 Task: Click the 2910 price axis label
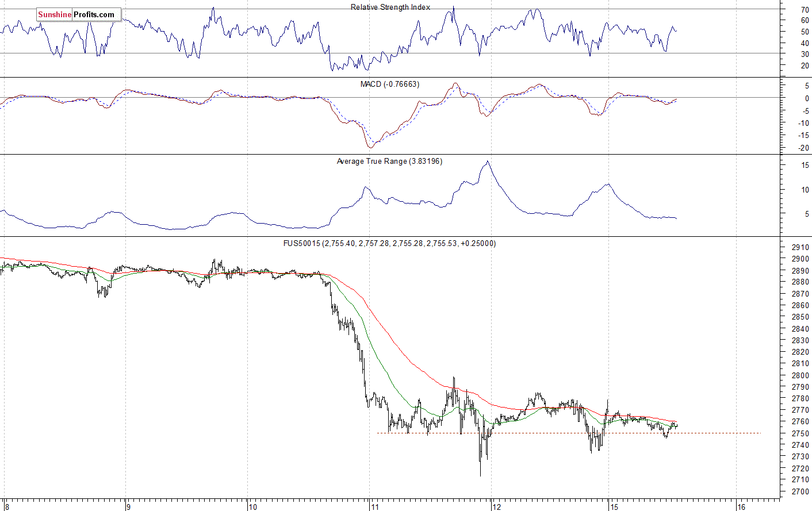pos(800,248)
